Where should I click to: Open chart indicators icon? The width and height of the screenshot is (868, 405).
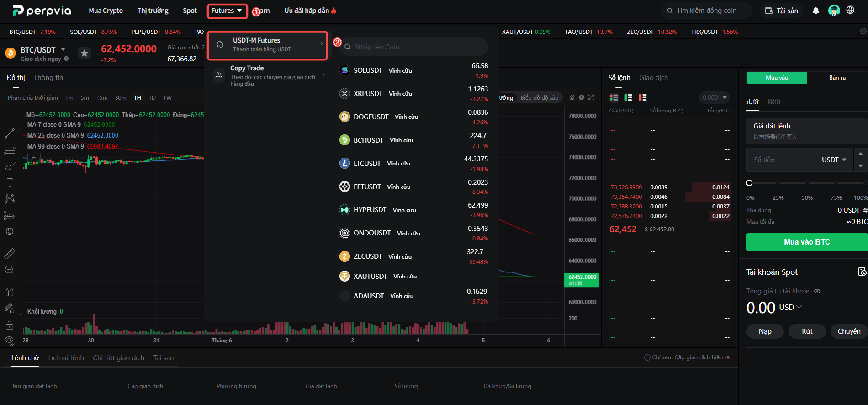pyautogui.click(x=572, y=97)
